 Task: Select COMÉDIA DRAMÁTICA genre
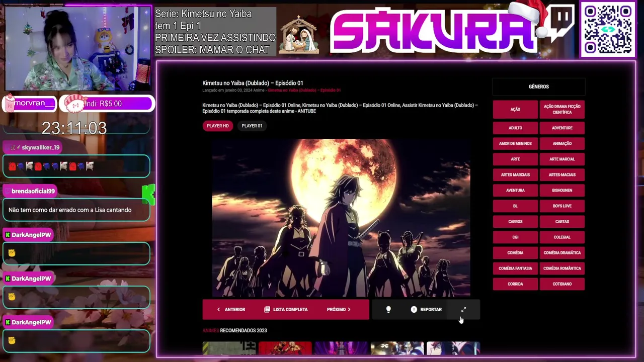coord(562,253)
